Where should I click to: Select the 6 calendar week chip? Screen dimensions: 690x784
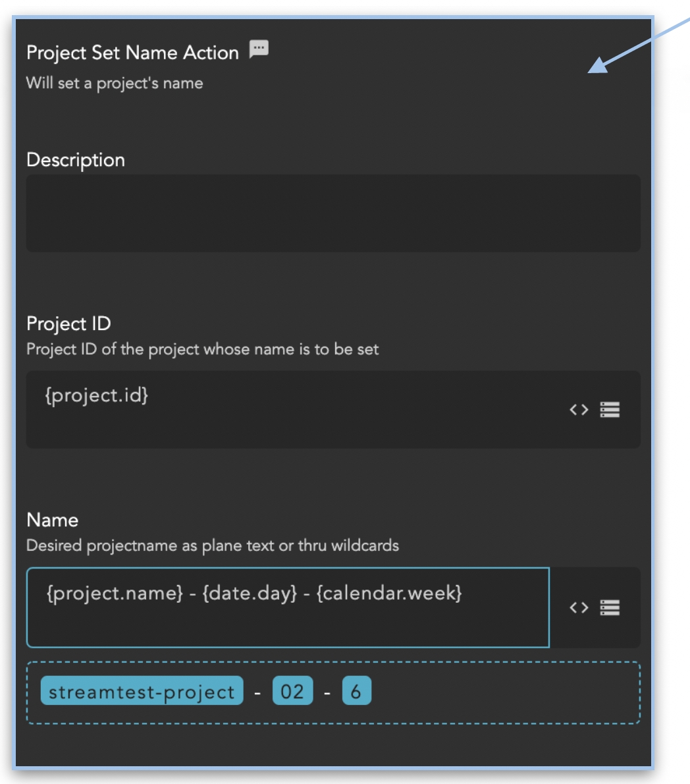click(356, 692)
